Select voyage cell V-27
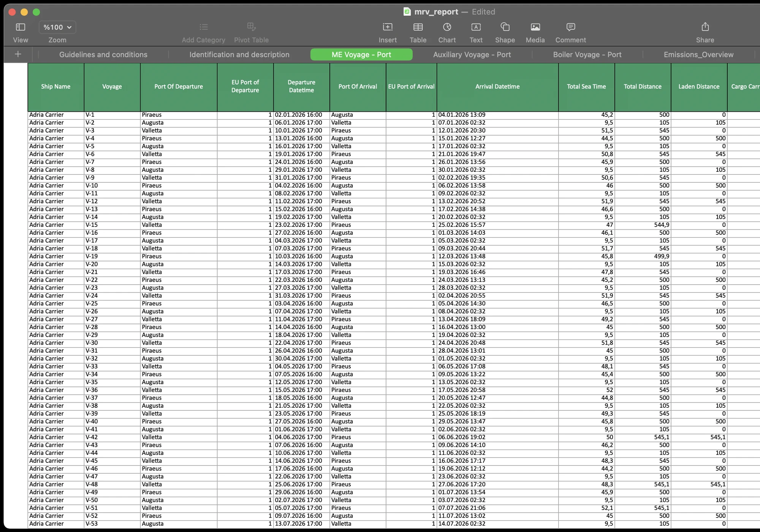This screenshot has width=760, height=532. point(112,319)
